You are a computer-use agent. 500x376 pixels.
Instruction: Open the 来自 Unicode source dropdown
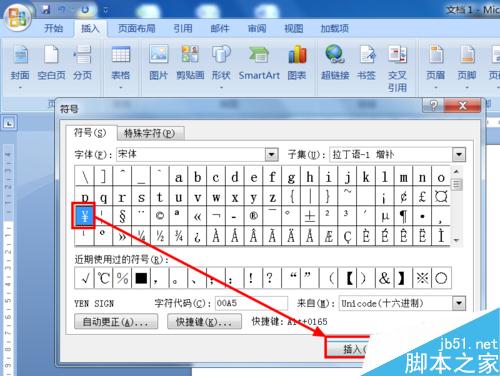459,303
